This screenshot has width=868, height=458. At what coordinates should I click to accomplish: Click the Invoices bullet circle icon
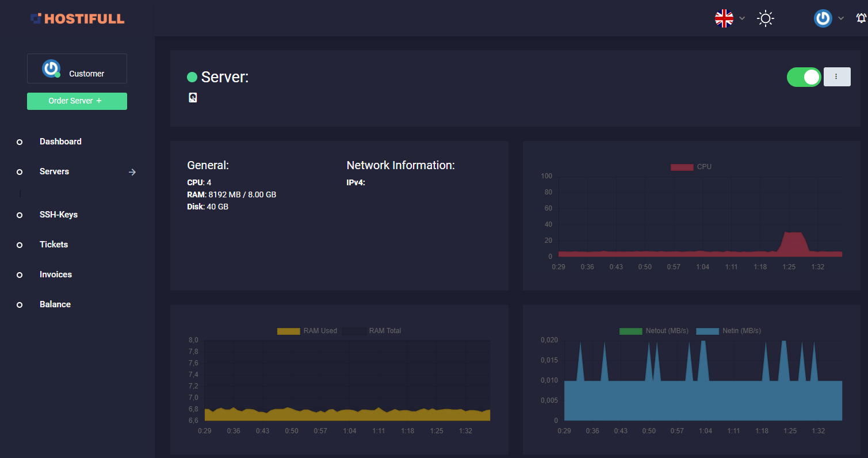(x=20, y=275)
